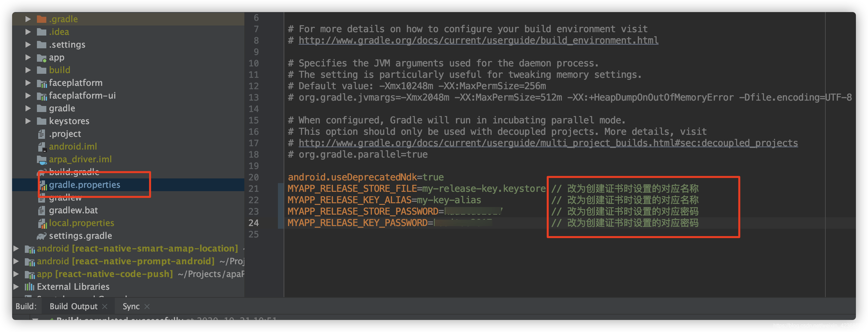
Task: Select gradlew.bat in project tree
Action: click(x=74, y=211)
